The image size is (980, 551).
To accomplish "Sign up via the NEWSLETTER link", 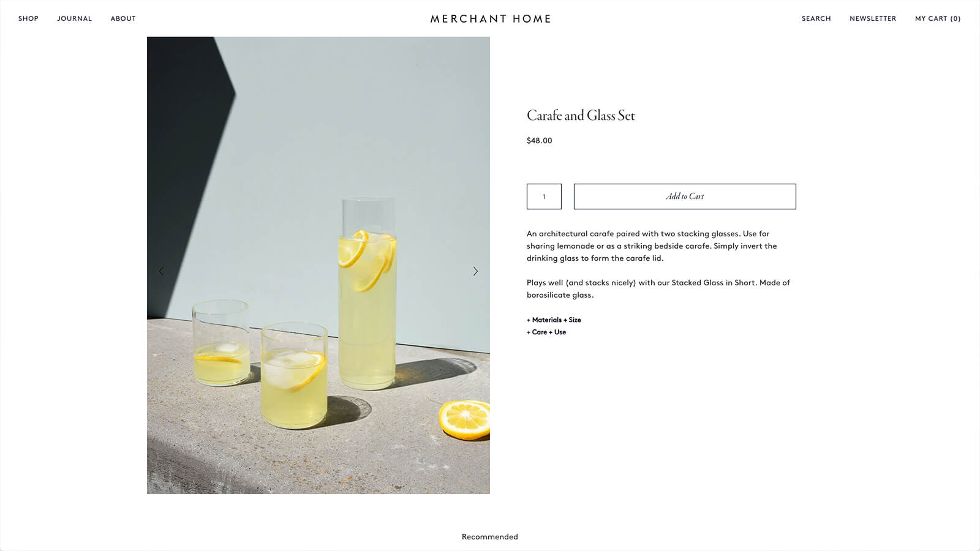I will click(872, 18).
